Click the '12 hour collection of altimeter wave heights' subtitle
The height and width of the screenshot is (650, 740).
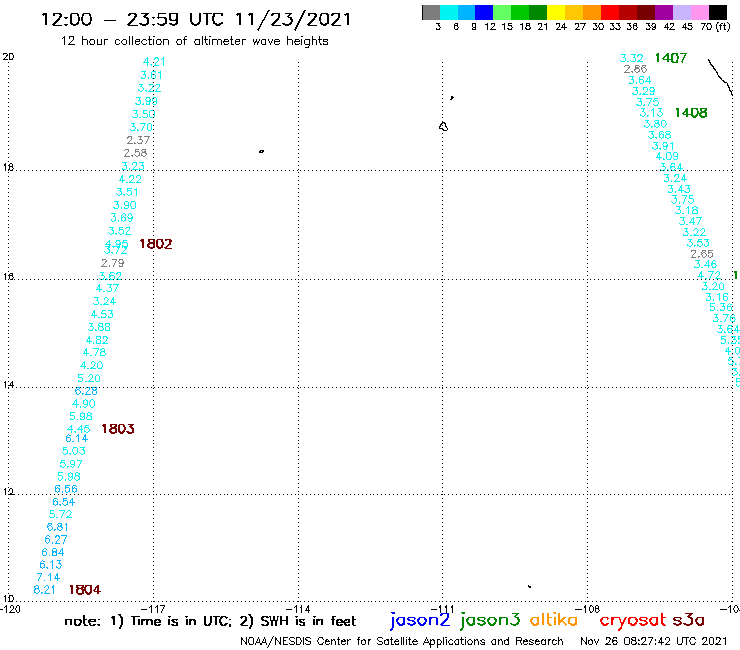[194, 41]
